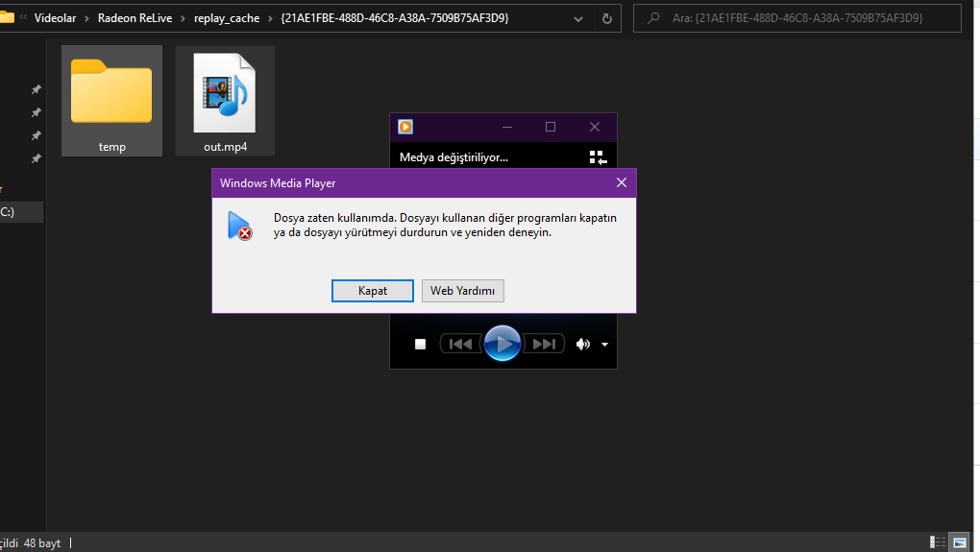Expand the Videolar breadcrumb arrow
980x552 pixels.
click(x=86, y=19)
